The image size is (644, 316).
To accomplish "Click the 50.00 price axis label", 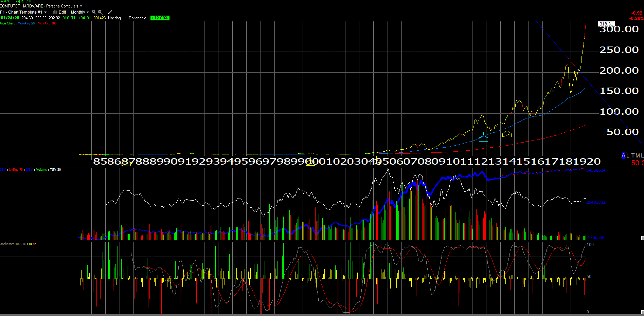I will tap(622, 132).
